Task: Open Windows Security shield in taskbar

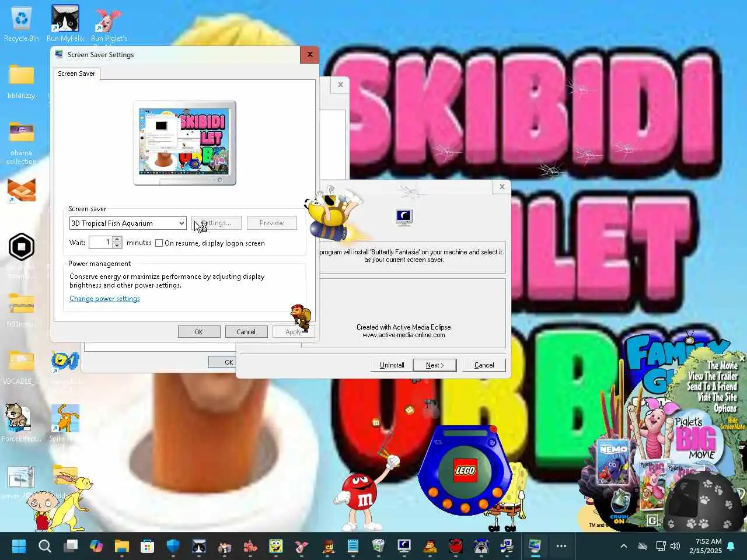Action: (173, 546)
